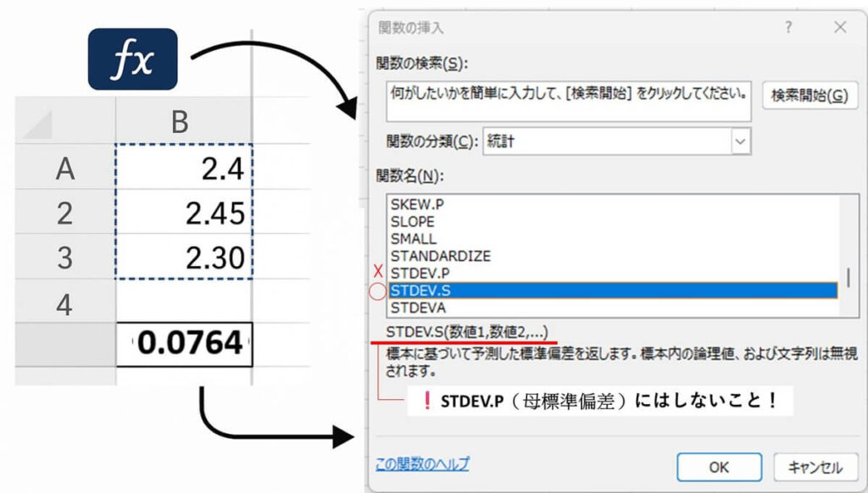Click the OK button
Image resolution: width=868 pixels, height=493 pixels.
click(719, 468)
